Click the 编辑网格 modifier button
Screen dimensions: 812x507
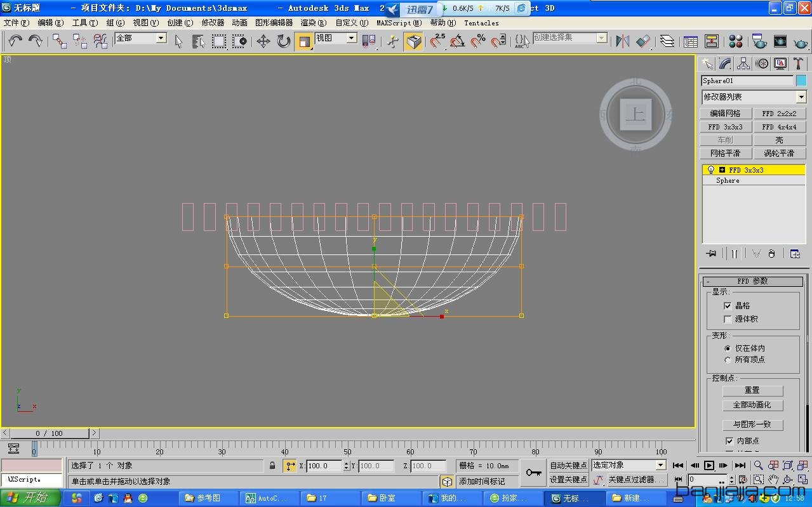coord(726,114)
